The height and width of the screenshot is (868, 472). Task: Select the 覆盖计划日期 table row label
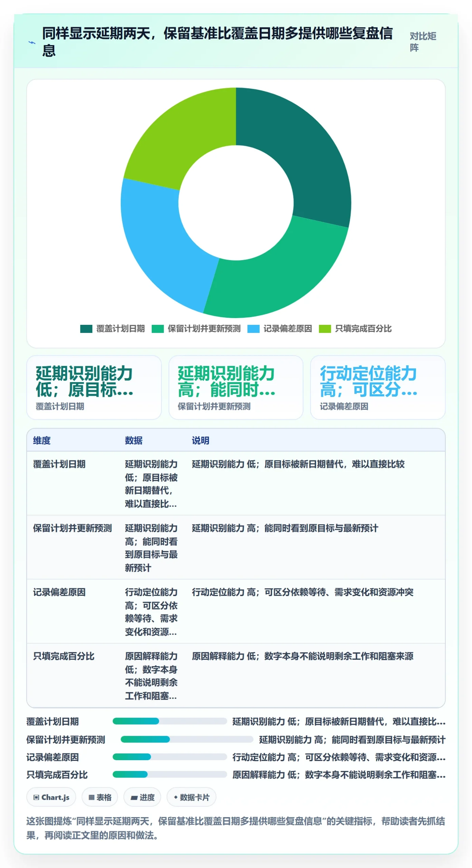click(x=59, y=464)
